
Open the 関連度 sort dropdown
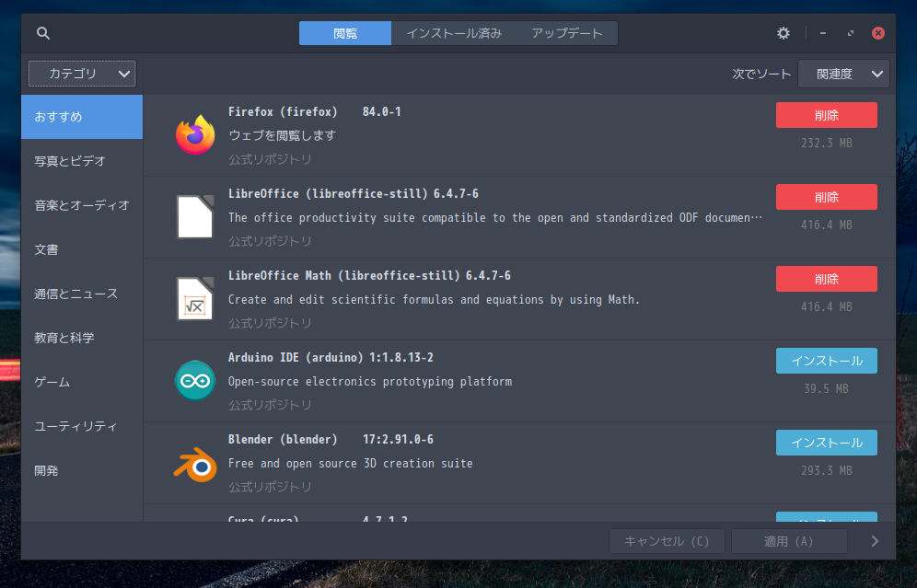[843, 74]
